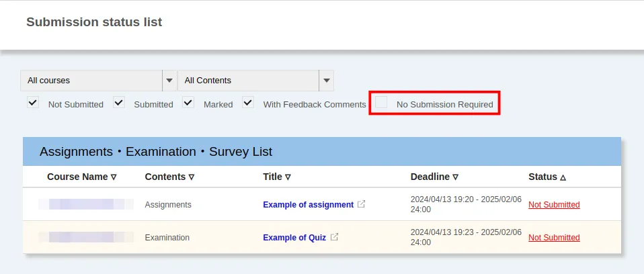The width and height of the screenshot is (644, 274).
Task: Disable With Feedback Comments checkbox
Action: pyautogui.click(x=248, y=103)
